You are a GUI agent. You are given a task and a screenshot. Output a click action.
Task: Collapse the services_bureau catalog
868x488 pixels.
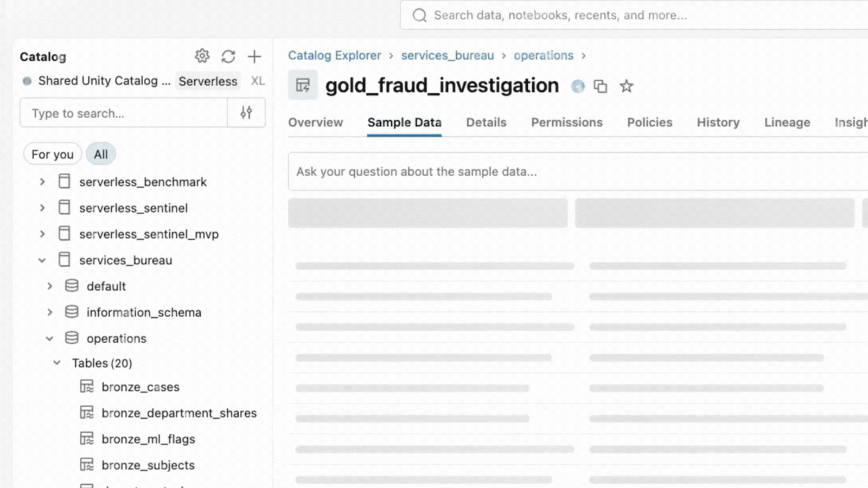coord(42,260)
